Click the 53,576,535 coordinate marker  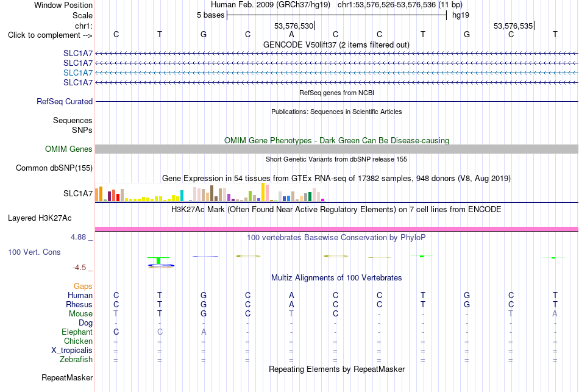(513, 26)
